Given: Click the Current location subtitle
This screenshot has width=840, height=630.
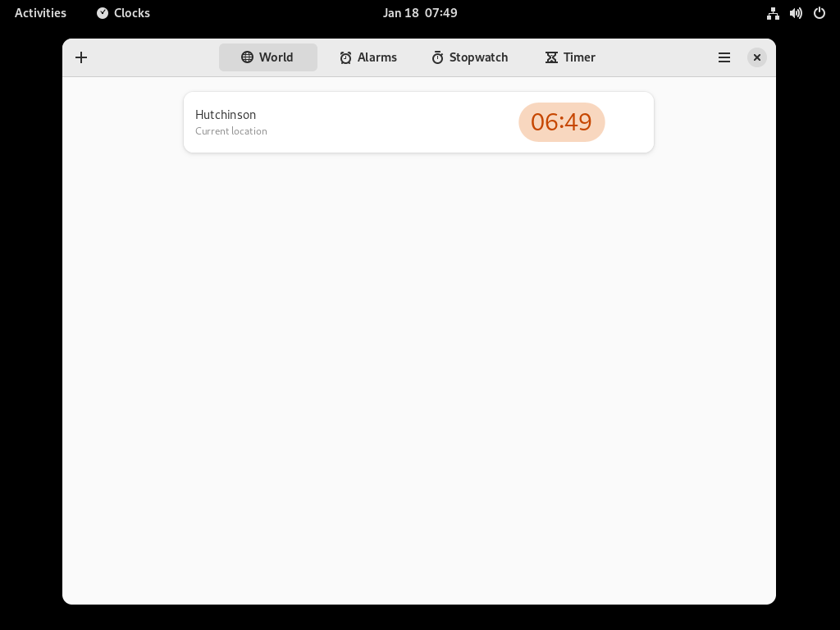Looking at the screenshot, I should [x=231, y=131].
